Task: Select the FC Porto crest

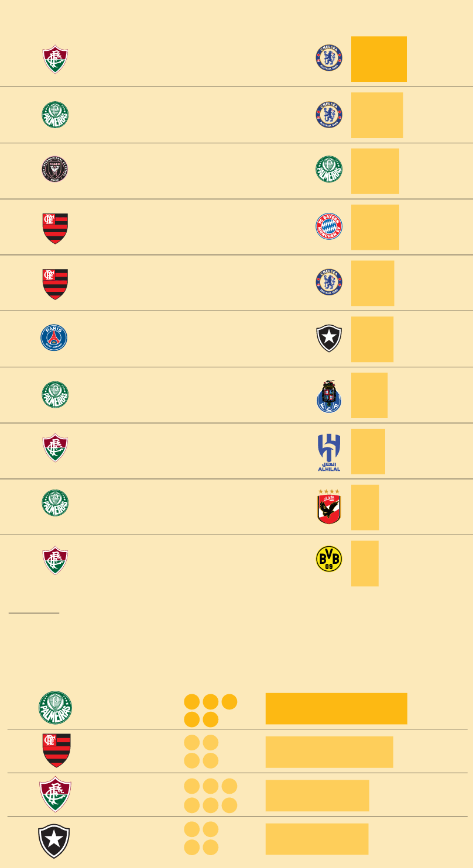Action: pyautogui.click(x=329, y=396)
